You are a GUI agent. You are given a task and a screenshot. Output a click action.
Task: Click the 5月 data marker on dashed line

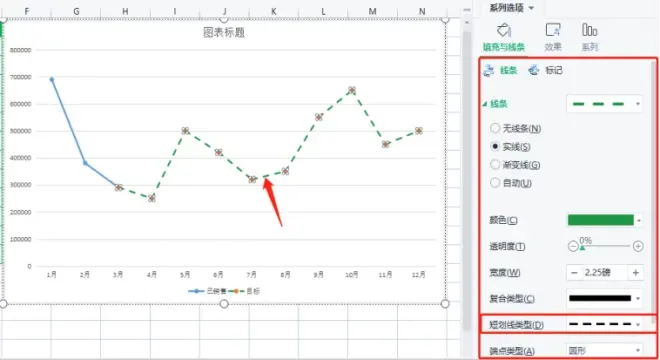[x=185, y=131]
